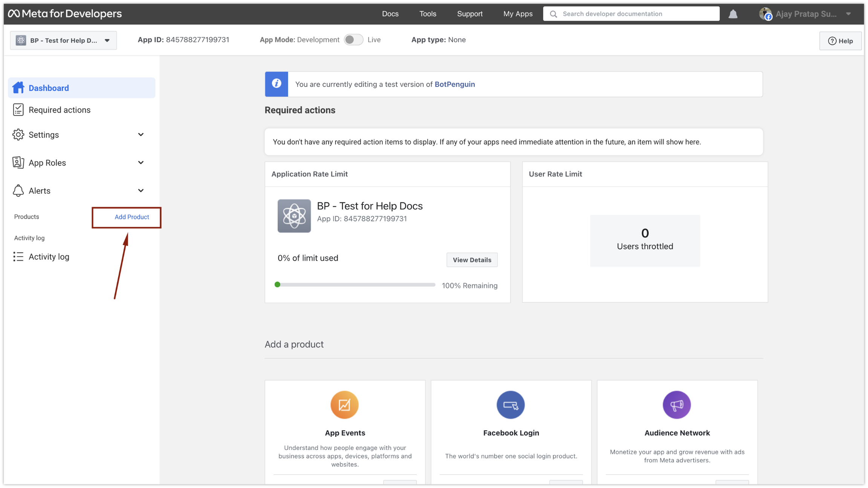868x488 pixels.
Task: Expand the App Roles chevron
Action: [141, 163]
